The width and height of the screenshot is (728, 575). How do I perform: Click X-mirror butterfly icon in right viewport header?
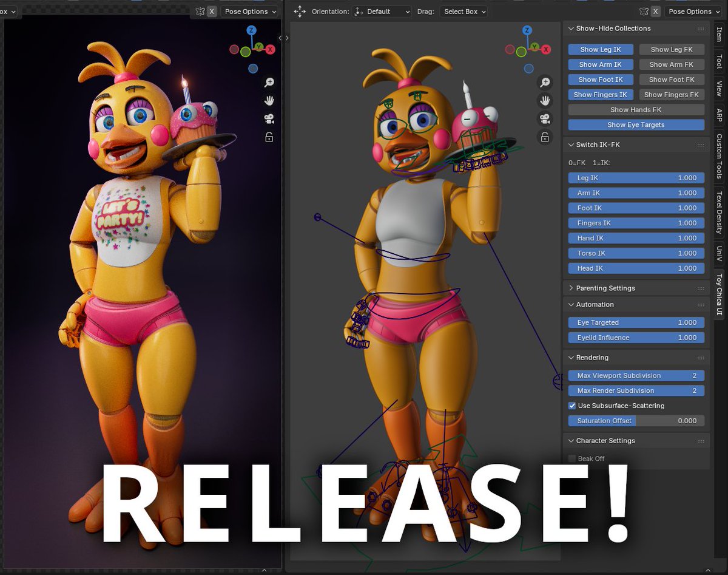(644, 12)
